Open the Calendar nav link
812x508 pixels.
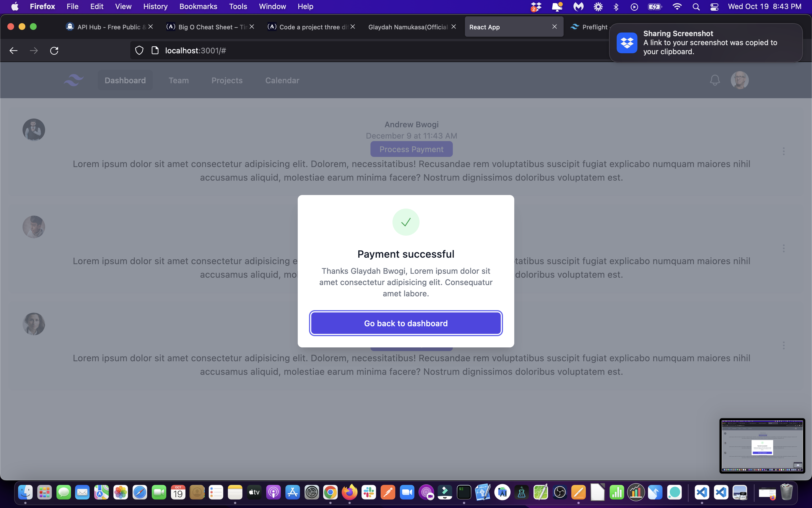pos(282,80)
